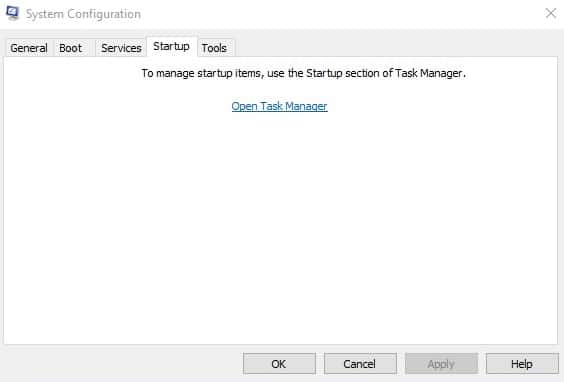Click empty title bar space beside the title
This screenshot has height=382, width=564.
(x=342, y=14)
